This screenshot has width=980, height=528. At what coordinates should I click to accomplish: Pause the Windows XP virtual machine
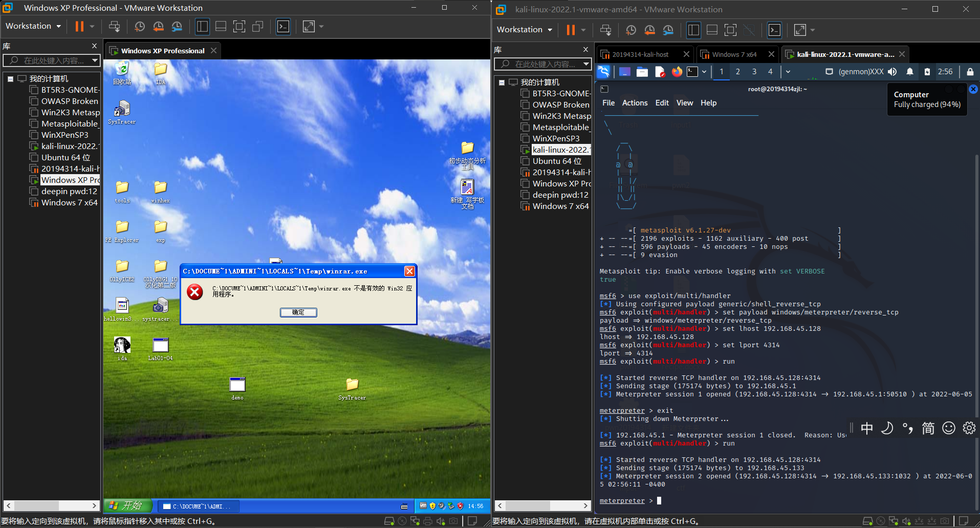click(79, 26)
